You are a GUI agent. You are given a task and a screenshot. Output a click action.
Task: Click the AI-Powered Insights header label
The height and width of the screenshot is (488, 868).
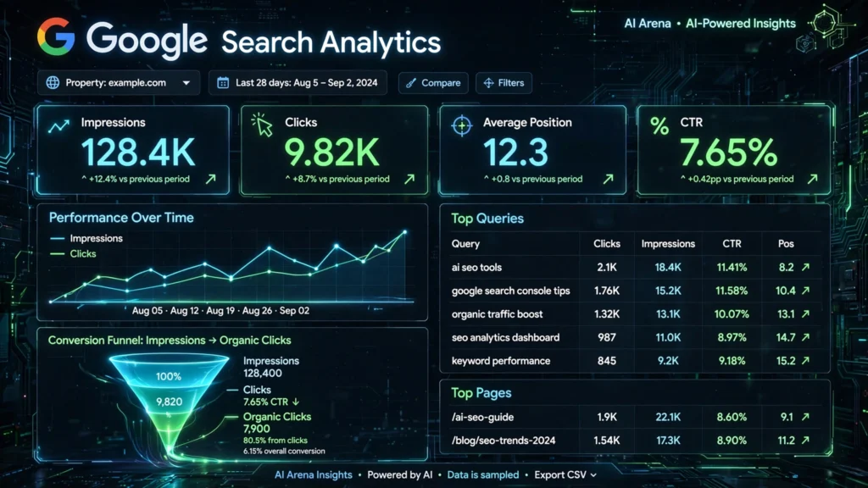pyautogui.click(x=741, y=24)
